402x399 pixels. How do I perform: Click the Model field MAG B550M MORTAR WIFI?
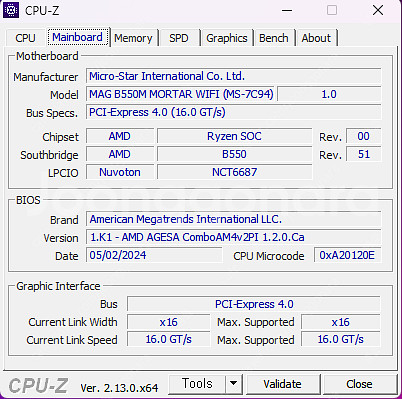point(180,94)
